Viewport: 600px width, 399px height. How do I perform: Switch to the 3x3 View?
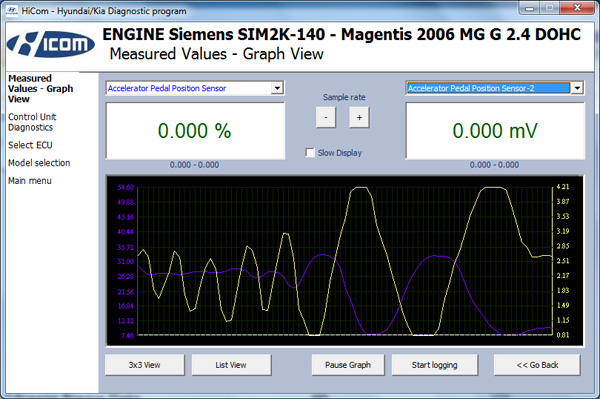(145, 365)
